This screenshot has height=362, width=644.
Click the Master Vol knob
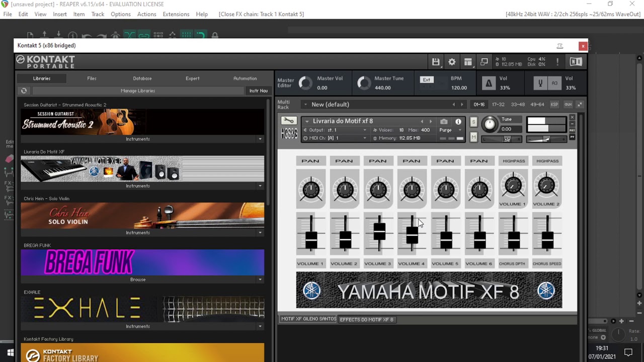305,83
